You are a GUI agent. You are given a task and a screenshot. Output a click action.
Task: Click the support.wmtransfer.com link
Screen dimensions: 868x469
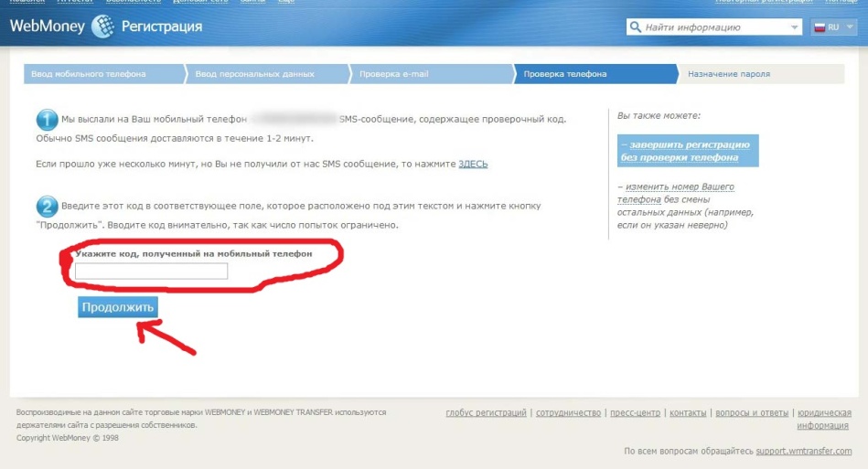[x=804, y=451]
